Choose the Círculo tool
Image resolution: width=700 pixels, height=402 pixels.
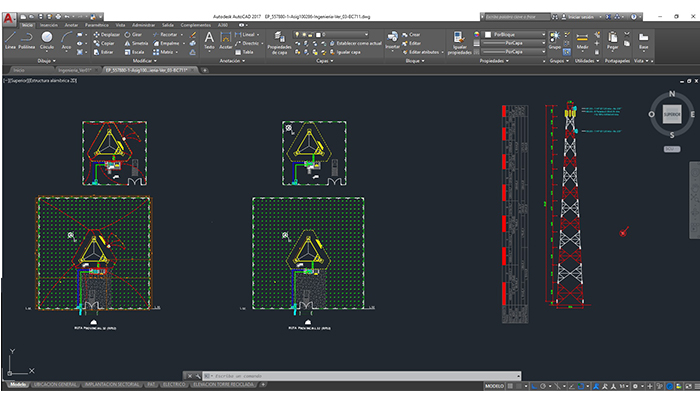coord(47,39)
